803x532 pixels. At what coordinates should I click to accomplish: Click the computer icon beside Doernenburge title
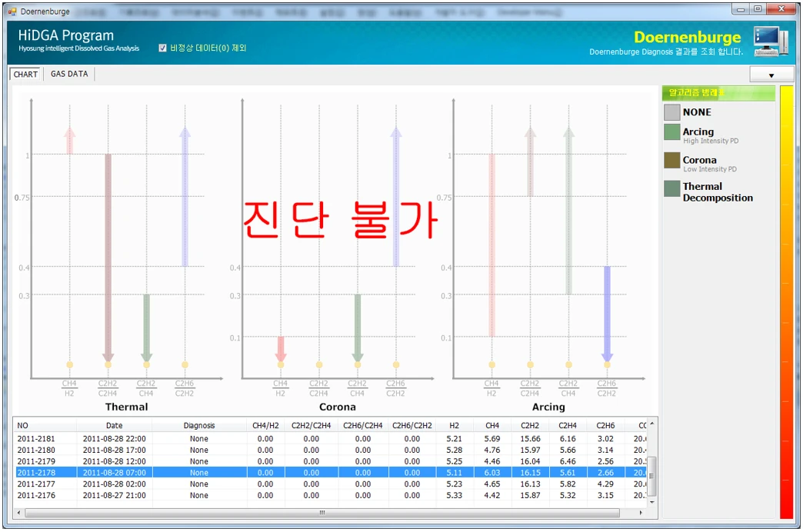click(771, 42)
